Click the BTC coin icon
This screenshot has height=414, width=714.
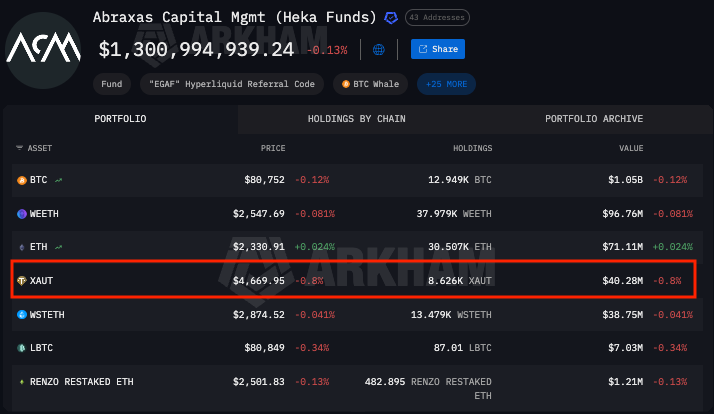(x=21, y=180)
